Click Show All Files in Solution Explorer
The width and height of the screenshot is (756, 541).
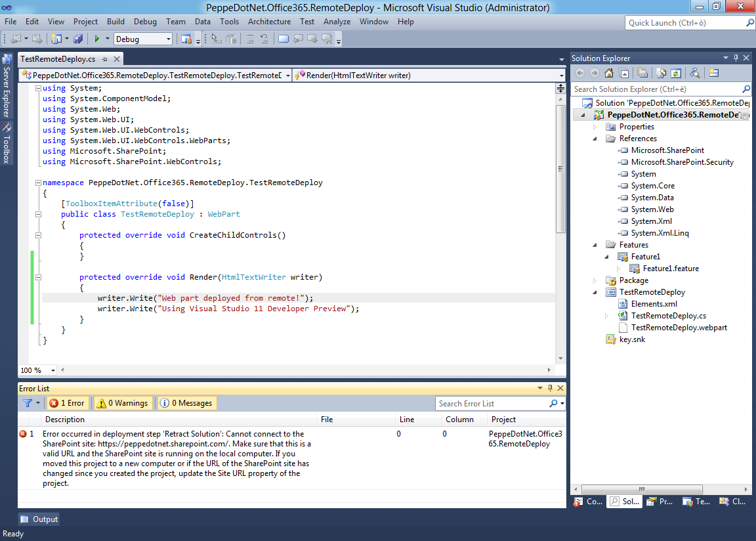[x=661, y=74]
